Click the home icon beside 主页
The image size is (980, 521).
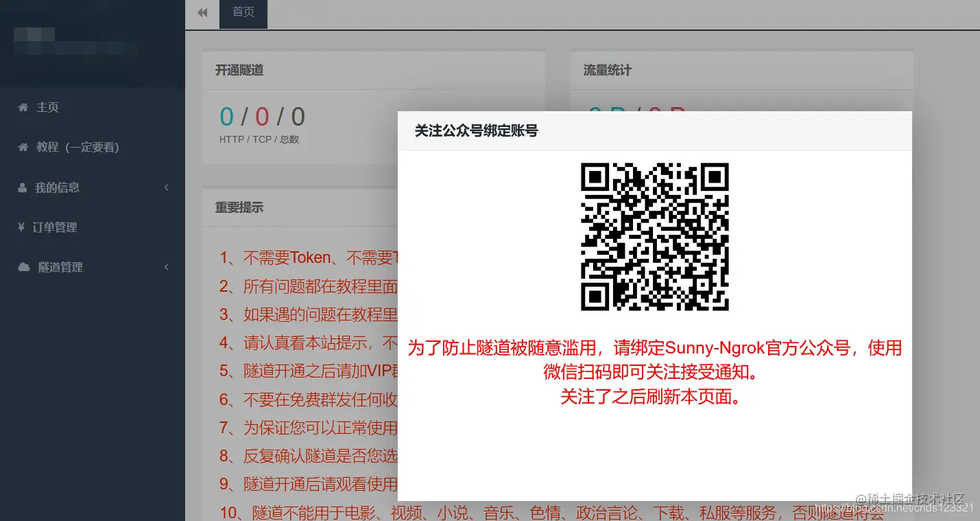tap(23, 108)
